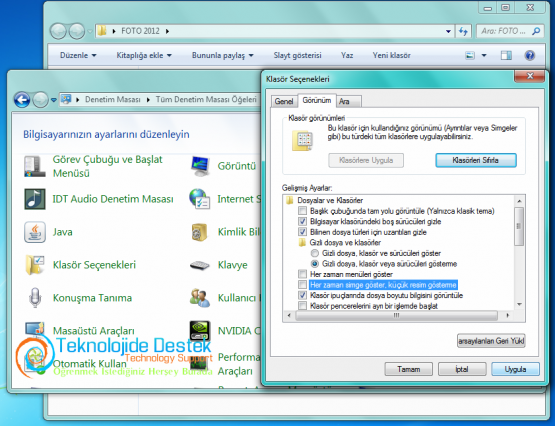Launch the Java control panel icon
555x426 pixels.
coord(35,232)
